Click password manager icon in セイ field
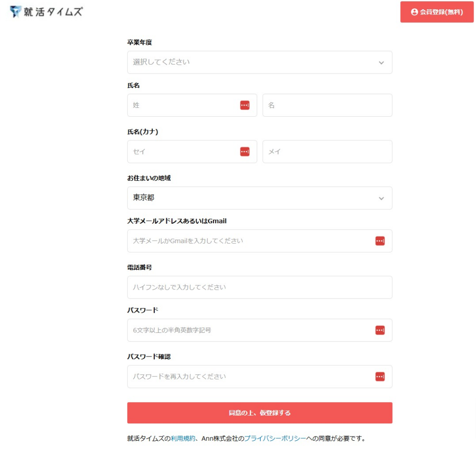The width and height of the screenshot is (476, 450). [x=245, y=152]
